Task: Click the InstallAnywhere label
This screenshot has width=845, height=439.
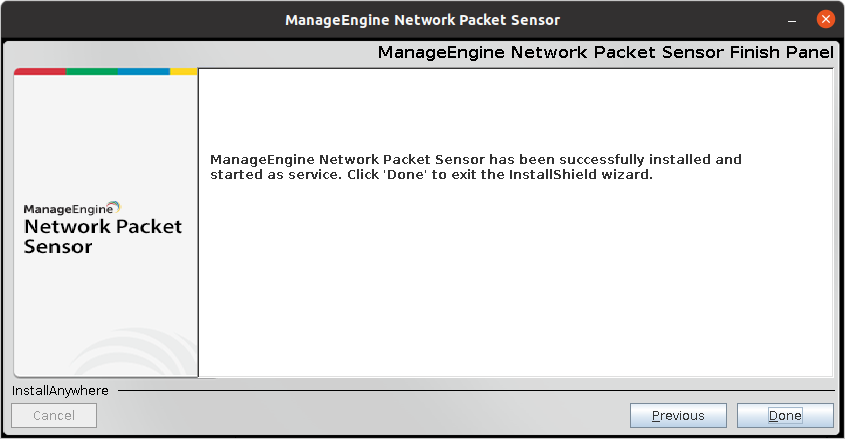Action: point(60,390)
